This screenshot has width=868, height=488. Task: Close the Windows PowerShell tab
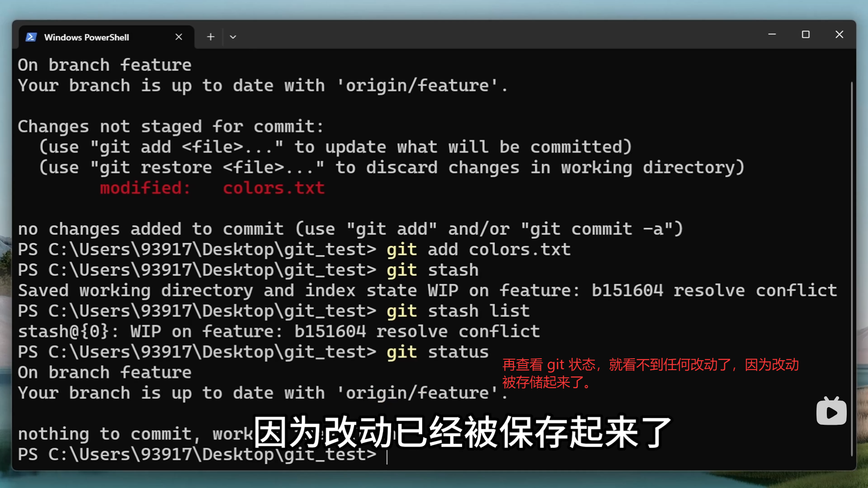click(179, 37)
